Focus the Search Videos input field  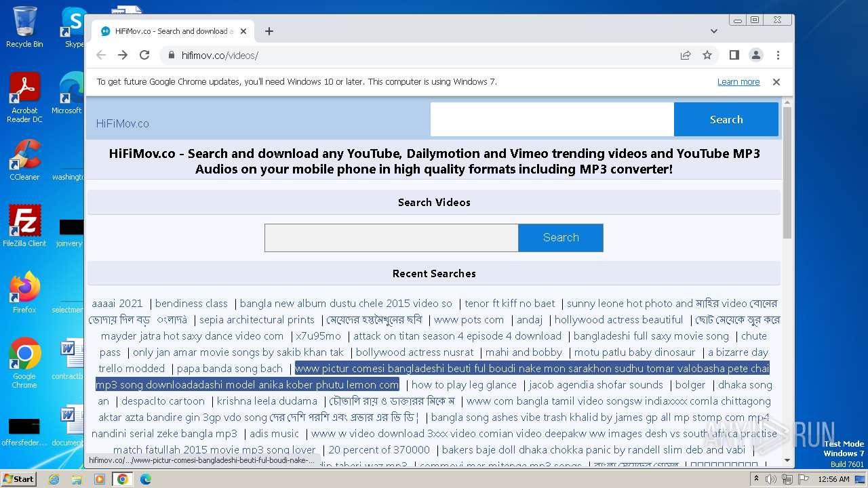pyautogui.click(x=391, y=238)
